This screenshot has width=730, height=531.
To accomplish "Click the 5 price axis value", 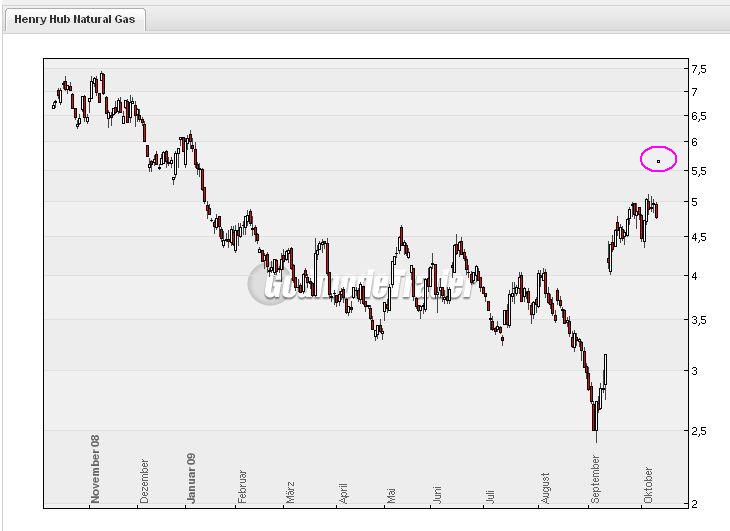I will coord(695,202).
